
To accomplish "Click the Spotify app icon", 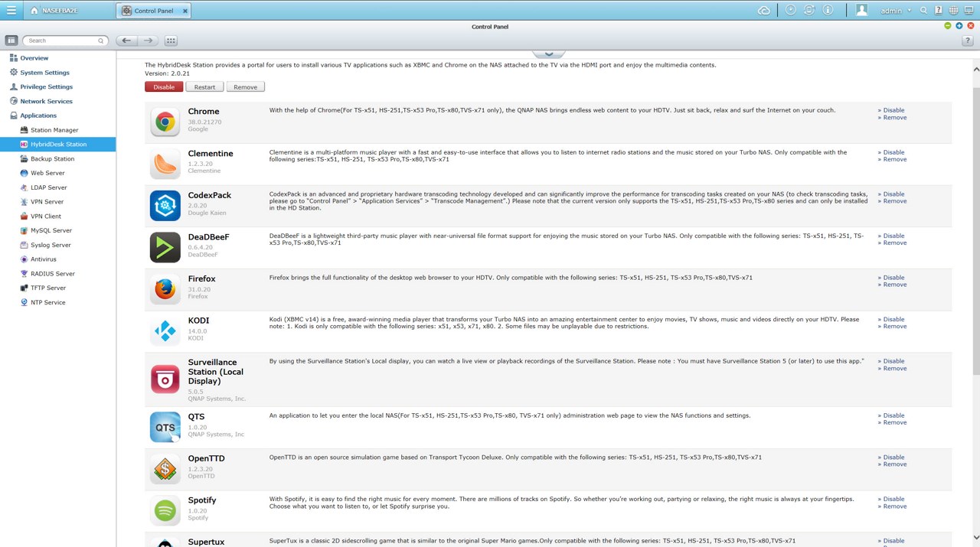I will [x=165, y=511].
